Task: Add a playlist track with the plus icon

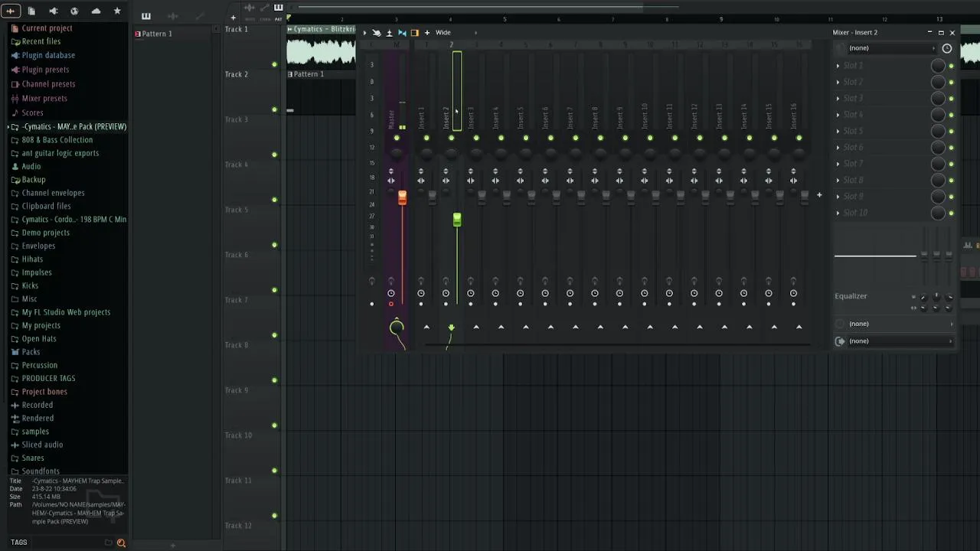Action: click(x=234, y=17)
